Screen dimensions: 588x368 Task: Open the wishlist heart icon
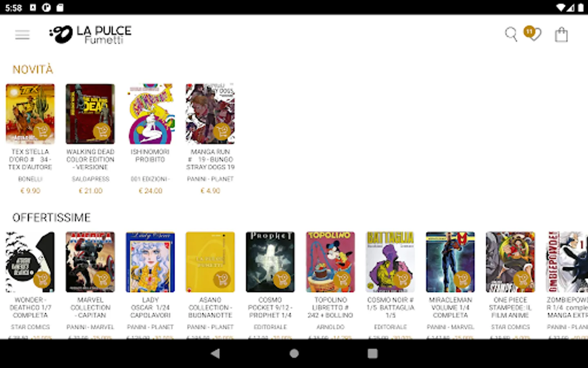[533, 34]
